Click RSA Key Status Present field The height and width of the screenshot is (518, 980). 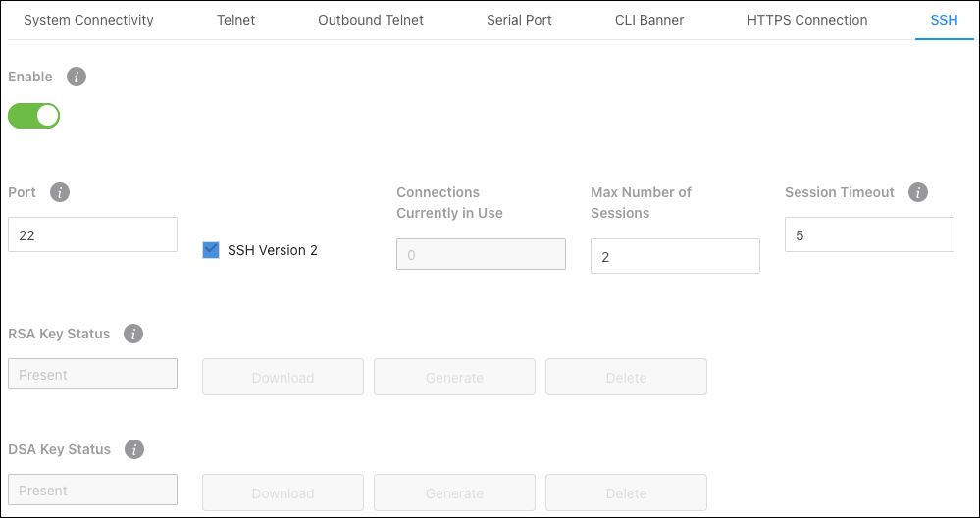pos(92,374)
